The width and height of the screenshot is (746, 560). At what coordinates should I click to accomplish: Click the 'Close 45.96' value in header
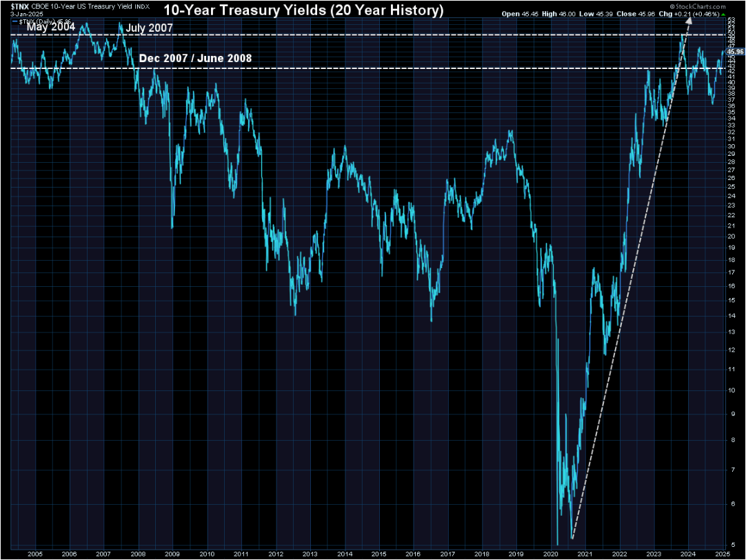point(636,14)
